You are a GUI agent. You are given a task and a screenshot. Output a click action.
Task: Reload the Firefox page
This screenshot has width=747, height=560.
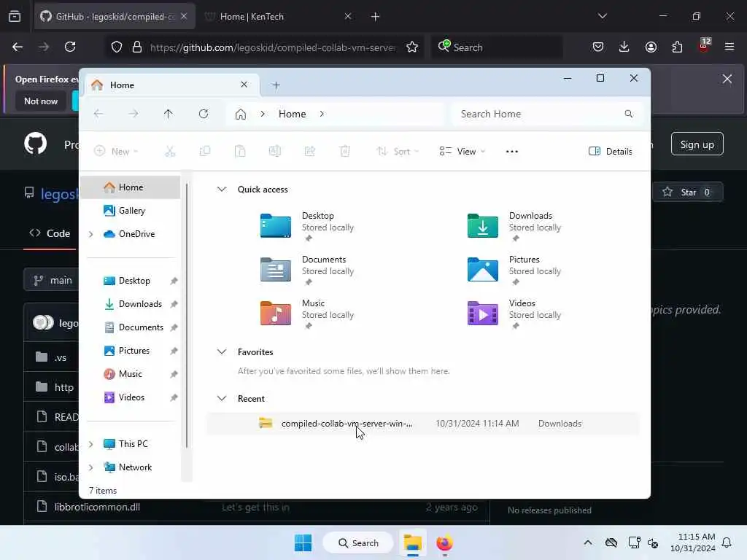click(x=70, y=47)
